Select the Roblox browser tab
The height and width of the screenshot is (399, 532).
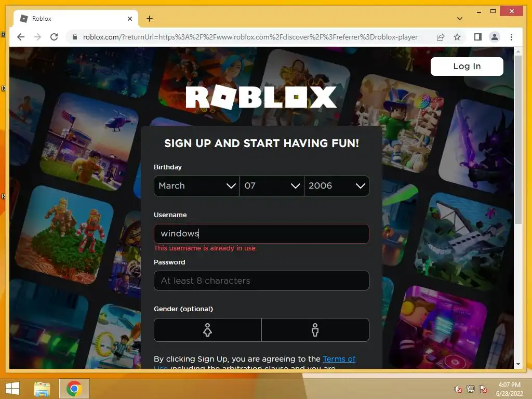[76, 19]
